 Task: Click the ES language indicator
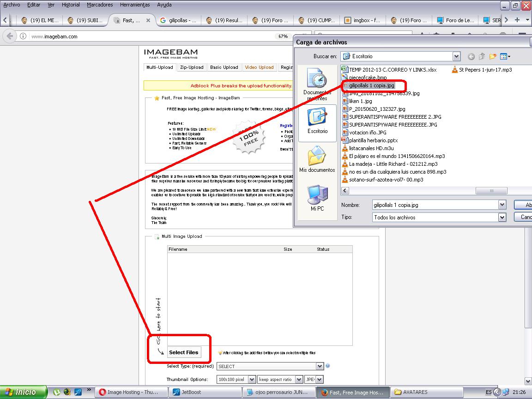pyautogui.click(x=489, y=392)
